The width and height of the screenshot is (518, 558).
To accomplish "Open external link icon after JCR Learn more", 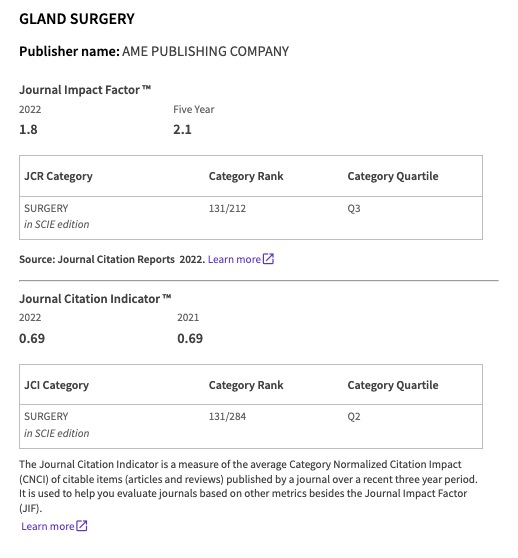I will pyautogui.click(x=268, y=259).
